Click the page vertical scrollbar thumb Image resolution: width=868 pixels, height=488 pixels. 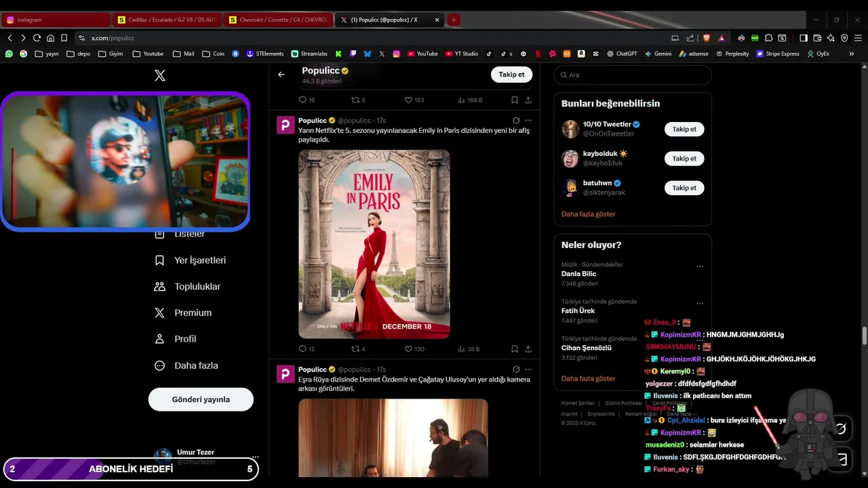coord(864,335)
